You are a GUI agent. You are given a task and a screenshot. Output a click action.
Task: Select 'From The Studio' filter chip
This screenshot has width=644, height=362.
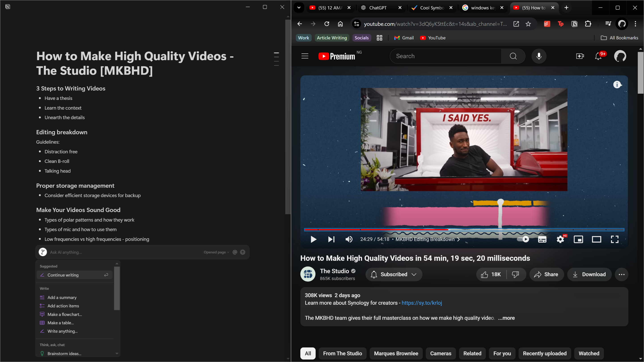point(342,354)
